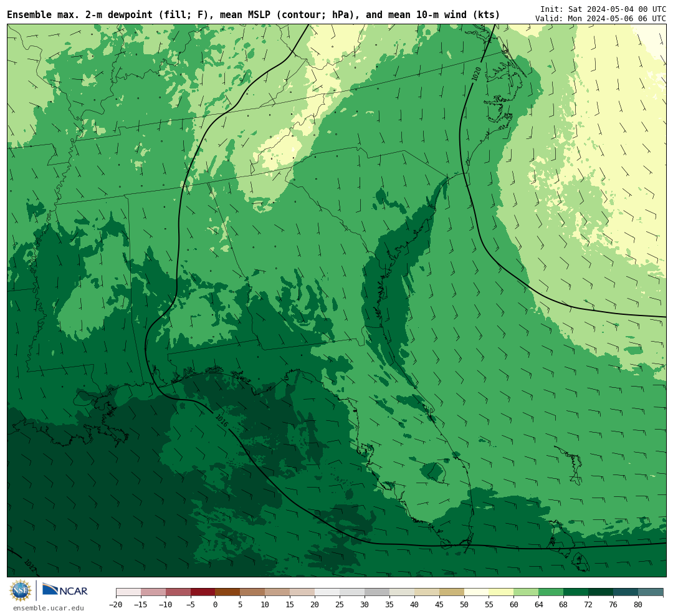This screenshot has height=616, width=673.
Task: Select the -10 to -5 color swatch
Action: pos(178,592)
